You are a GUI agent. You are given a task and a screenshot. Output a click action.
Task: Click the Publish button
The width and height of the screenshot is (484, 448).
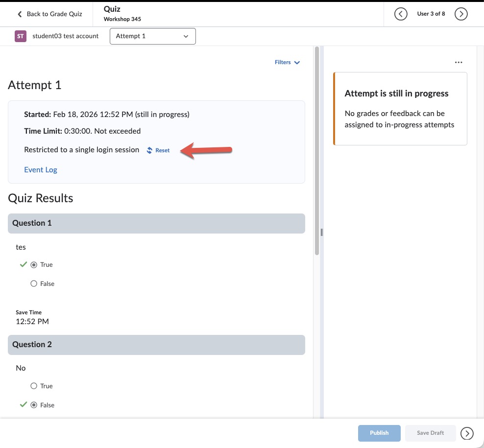379,433
